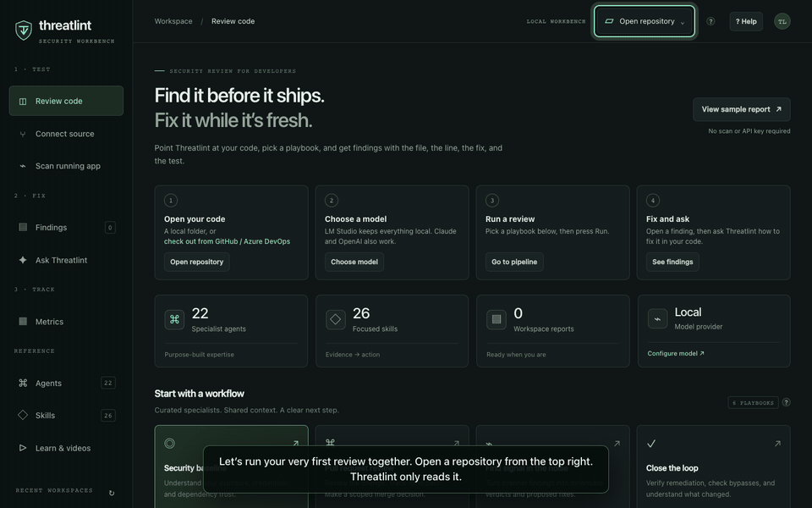Select the Security baseline workflow card

coord(231,467)
